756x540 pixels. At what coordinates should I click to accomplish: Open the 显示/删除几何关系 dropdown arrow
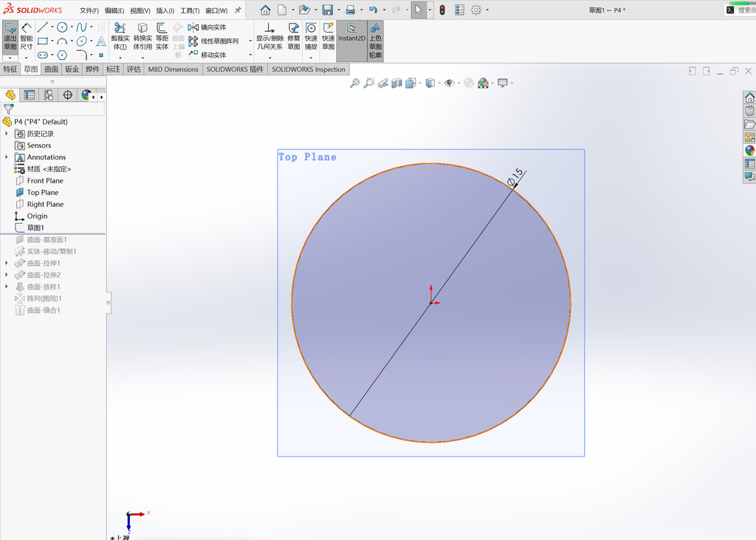[x=269, y=58]
